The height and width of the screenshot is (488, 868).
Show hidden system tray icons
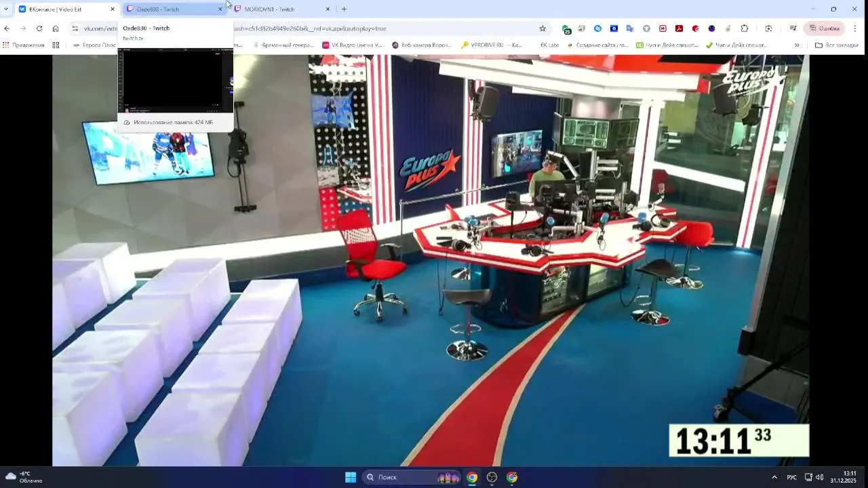pyautogui.click(x=774, y=477)
